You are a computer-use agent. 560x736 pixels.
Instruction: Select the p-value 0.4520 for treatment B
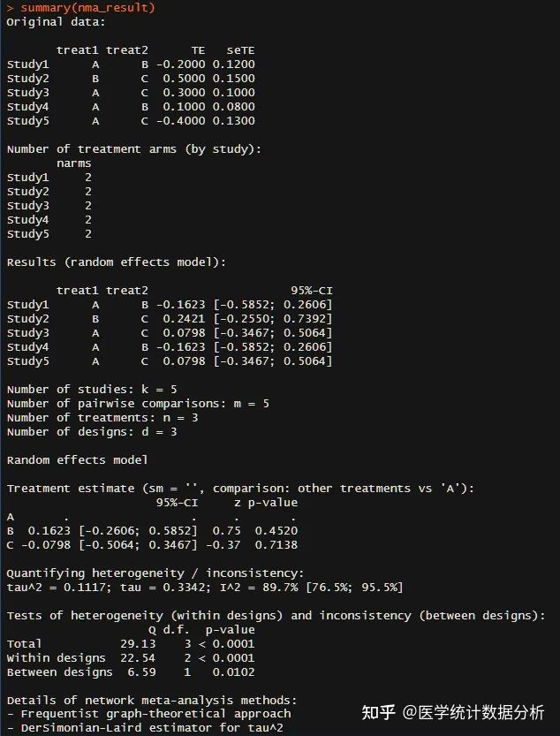pyautogui.click(x=276, y=531)
